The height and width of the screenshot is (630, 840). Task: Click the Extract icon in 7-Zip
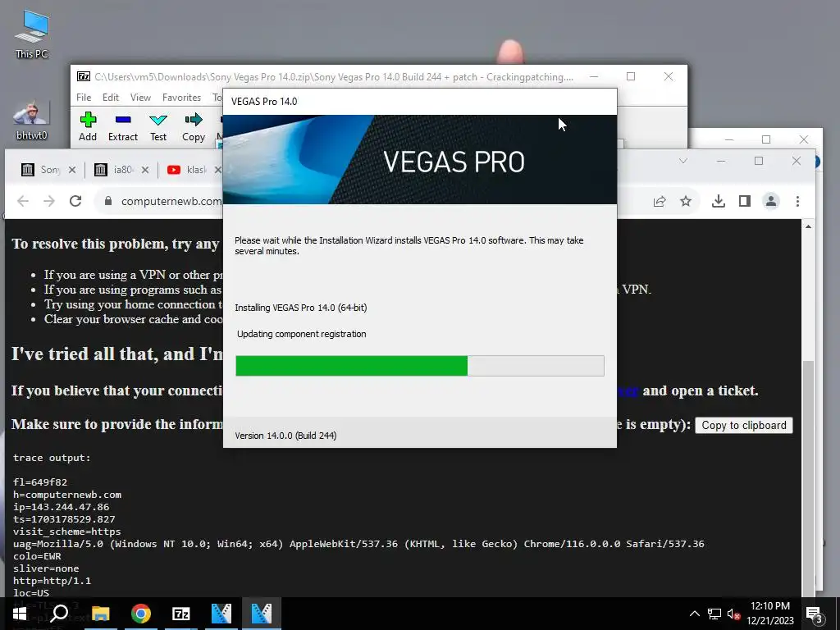click(123, 127)
